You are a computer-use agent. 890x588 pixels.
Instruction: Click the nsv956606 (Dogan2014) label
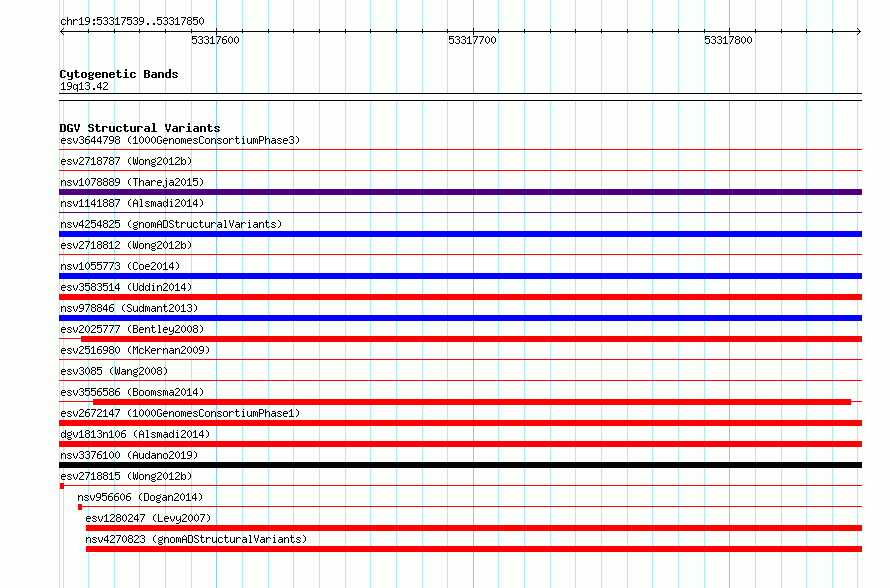(140, 497)
